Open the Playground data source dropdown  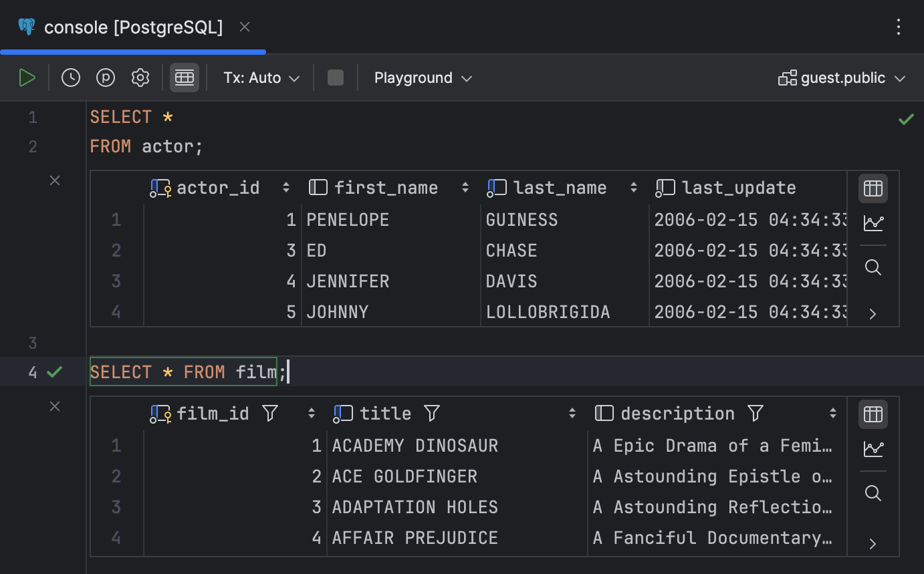coord(423,78)
